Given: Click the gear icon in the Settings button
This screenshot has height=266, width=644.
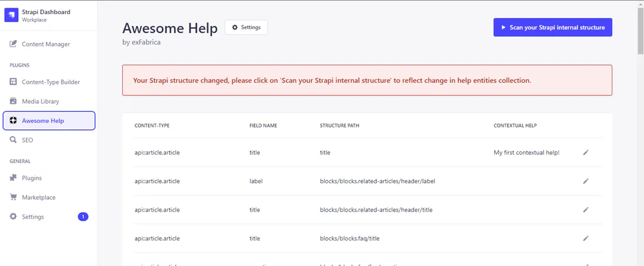Looking at the screenshot, I should [x=235, y=27].
